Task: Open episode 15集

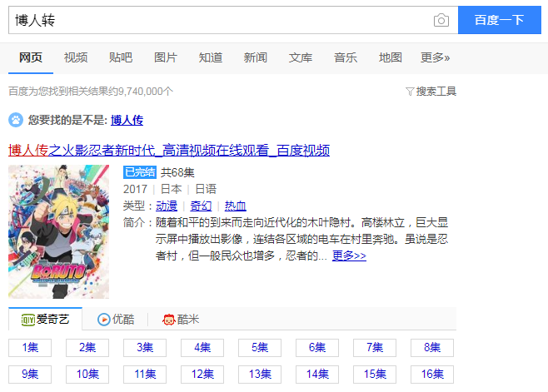Action: pyautogui.click(x=375, y=375)
